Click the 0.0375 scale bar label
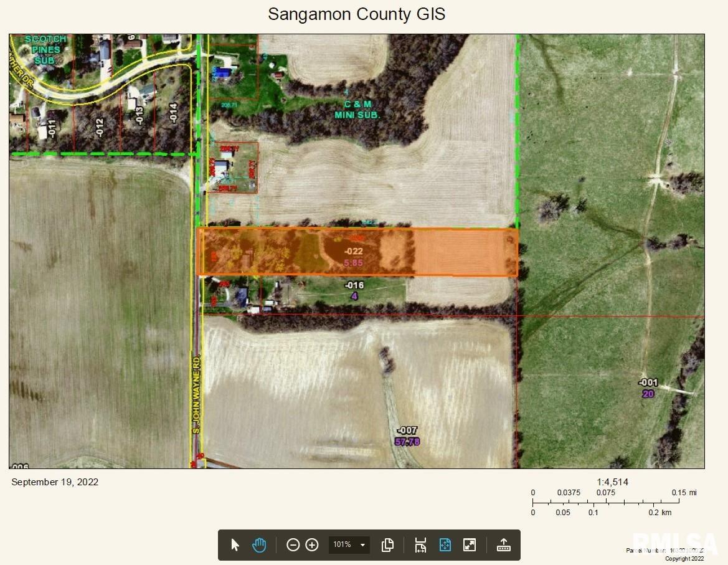728x565 pixels. tap(569, 493)
